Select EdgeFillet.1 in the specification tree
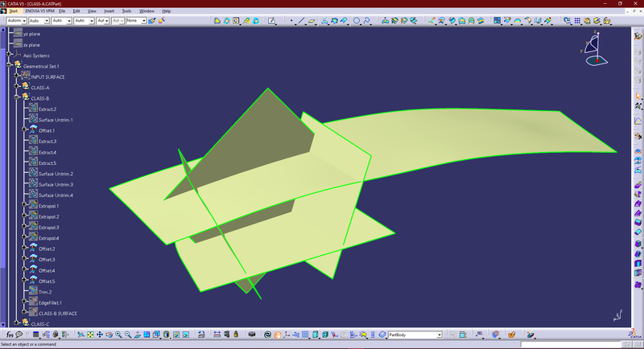The image size is (644, 349). (51, 302)
